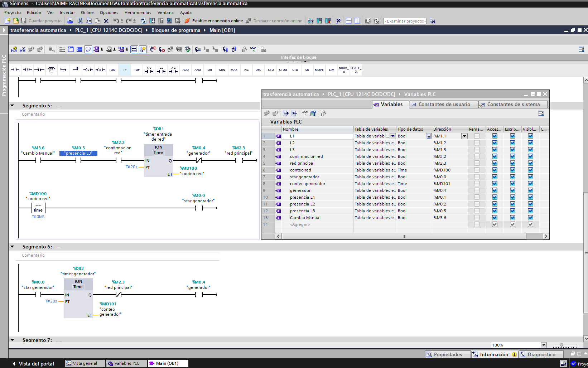Switch to Constantes de usuario tab

[444, 104]
